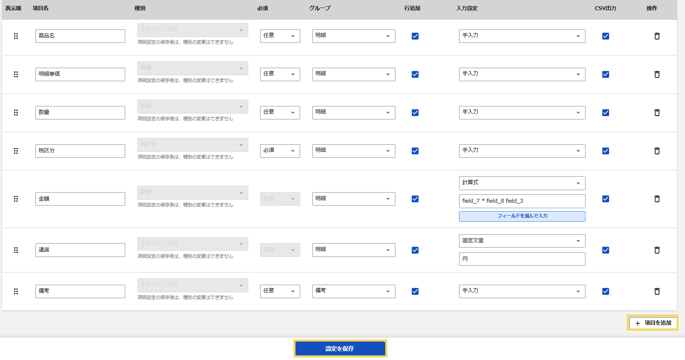The height and width of the screenshot is (360, 685).
Task: Click the reorder handle of 明細単価 row
Action: [x=16, y=75]
